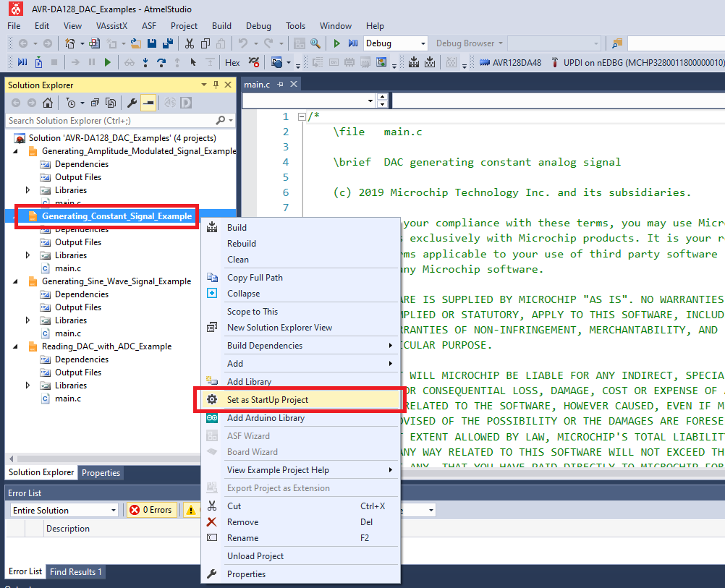Open Solution Explorer window options dropdown arrow

204,85
